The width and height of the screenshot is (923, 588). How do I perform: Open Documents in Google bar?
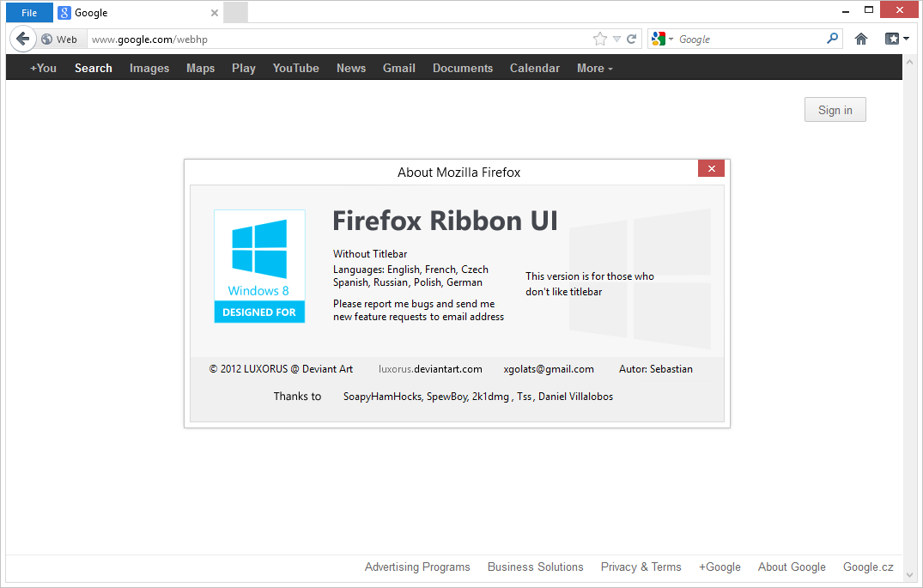(x=463, y=69)
